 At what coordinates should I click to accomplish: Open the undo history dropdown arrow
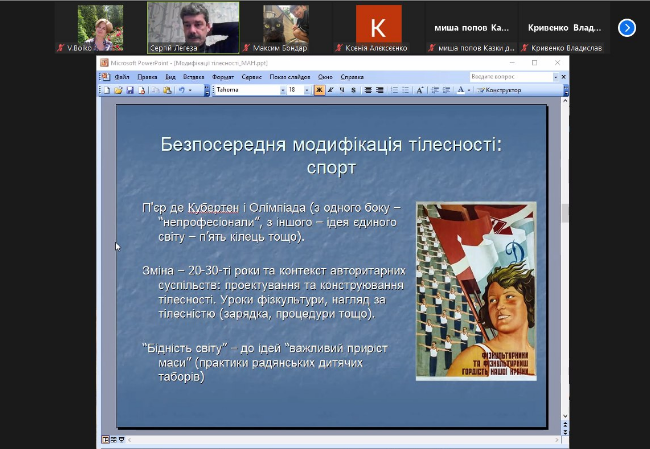(x=190, y=90)
